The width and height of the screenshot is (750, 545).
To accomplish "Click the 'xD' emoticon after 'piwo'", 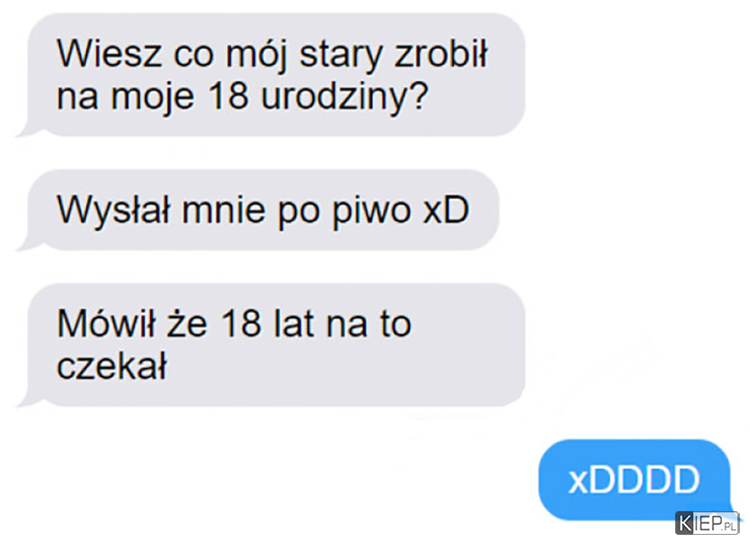I will coord(446,210).
